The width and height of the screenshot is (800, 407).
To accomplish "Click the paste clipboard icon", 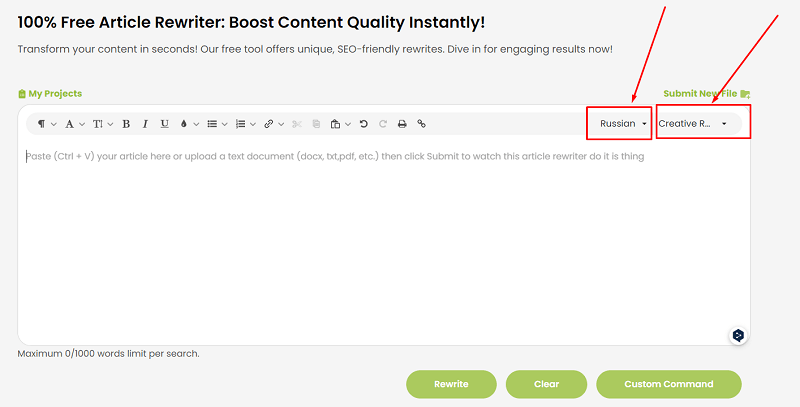I will click(335, 124).
